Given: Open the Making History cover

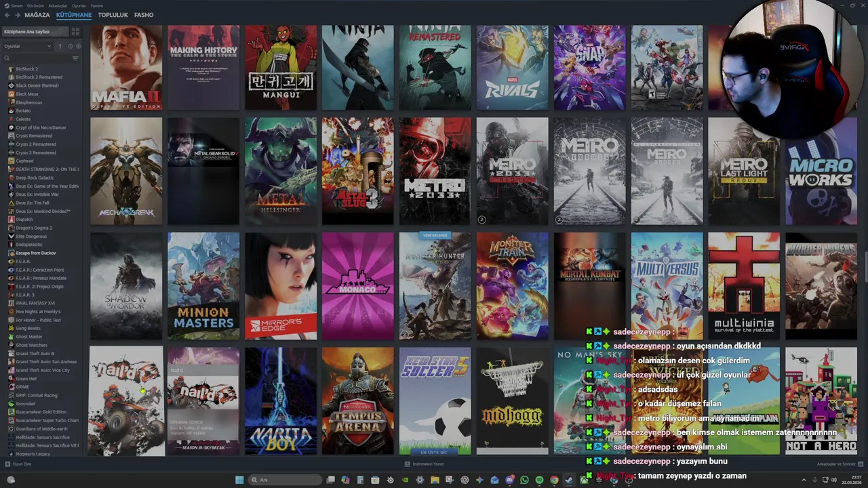Looking at the screenshot, I should coord(203,68).
